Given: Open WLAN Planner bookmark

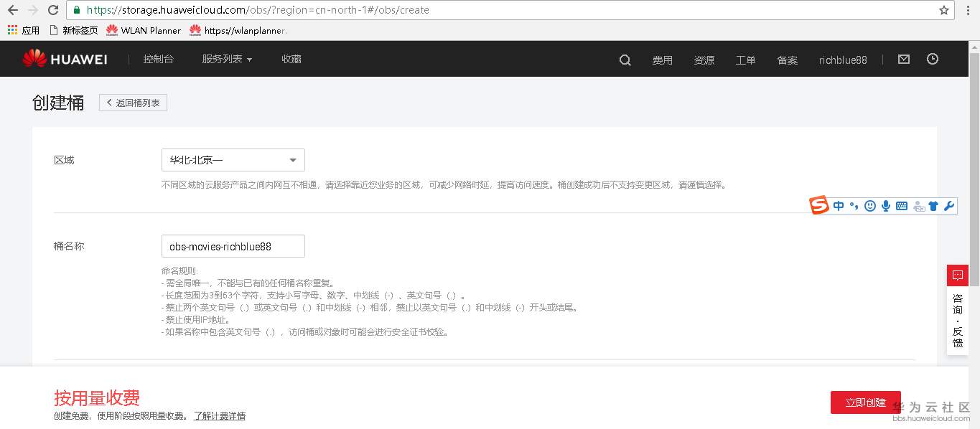Looking at the screenshot, I should tap(144, 30).
